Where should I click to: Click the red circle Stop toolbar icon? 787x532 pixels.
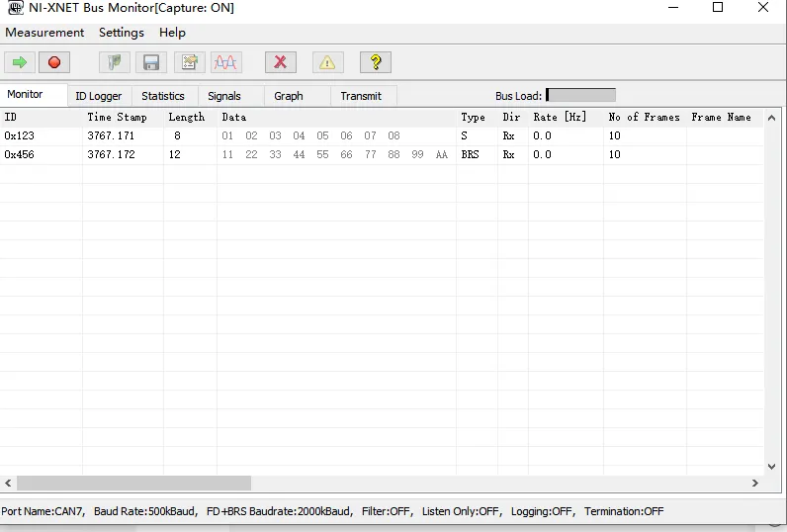click(x=54, y=62)
